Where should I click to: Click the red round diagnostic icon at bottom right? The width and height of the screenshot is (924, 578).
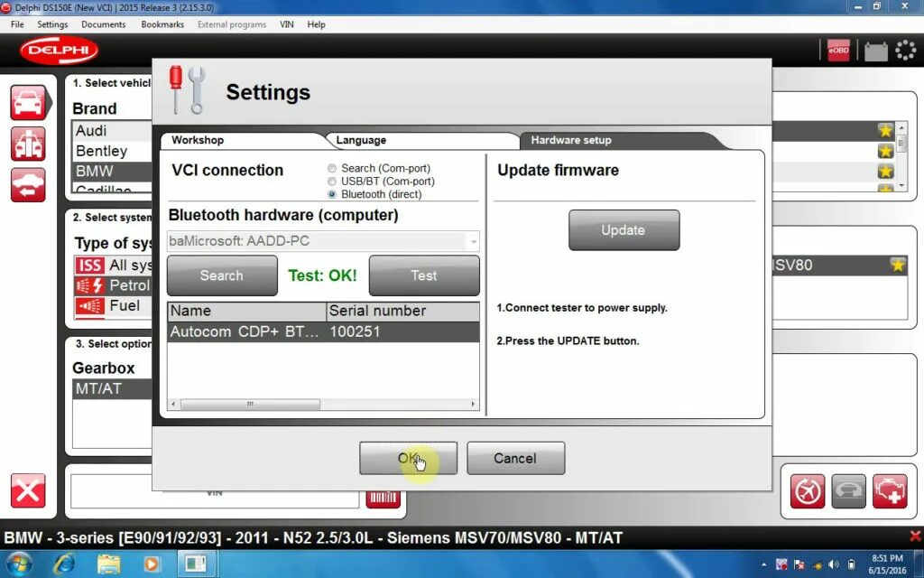point(808,490)
